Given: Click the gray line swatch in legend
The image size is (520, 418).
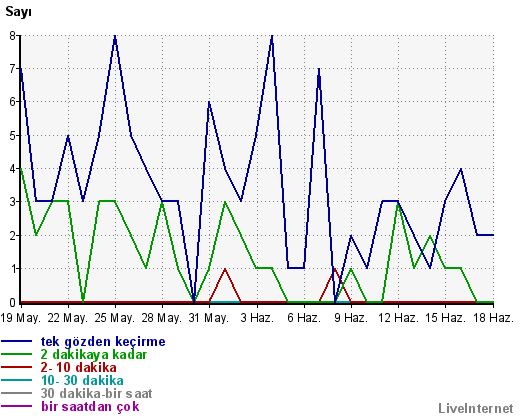Looking at the screenshot, I should click(17, 393).
